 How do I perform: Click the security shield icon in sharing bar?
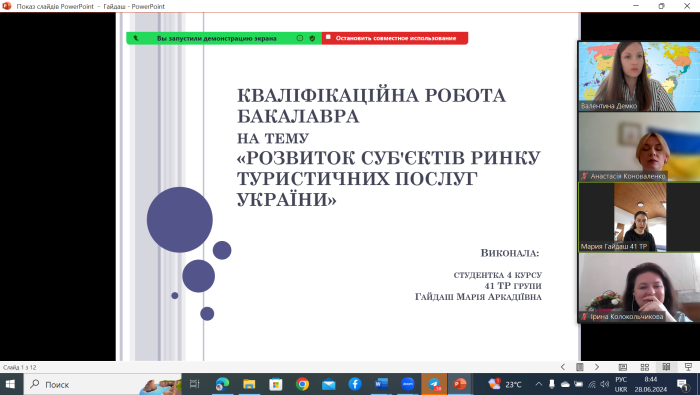tap(312, 38)
